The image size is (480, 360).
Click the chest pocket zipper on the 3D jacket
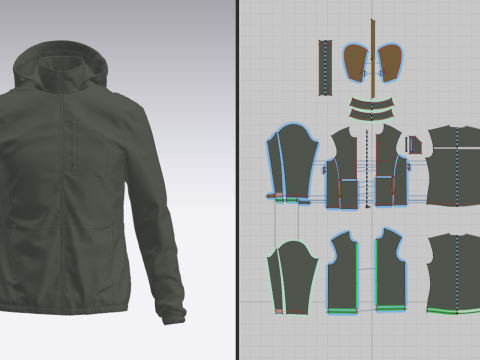pos(75,146)
